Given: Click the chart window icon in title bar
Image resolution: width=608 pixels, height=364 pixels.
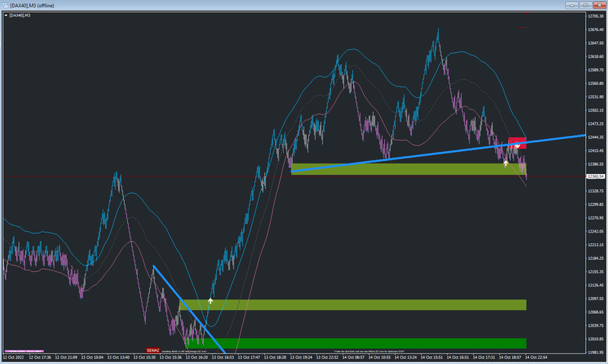Looking at the screenshot, I should (5, 5).
